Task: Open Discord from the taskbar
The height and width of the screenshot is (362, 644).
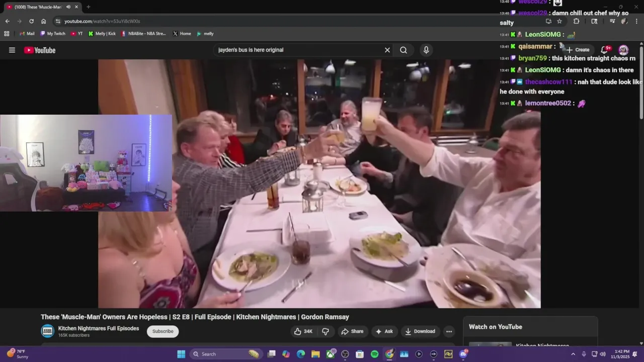Action: tap(463, 354)
